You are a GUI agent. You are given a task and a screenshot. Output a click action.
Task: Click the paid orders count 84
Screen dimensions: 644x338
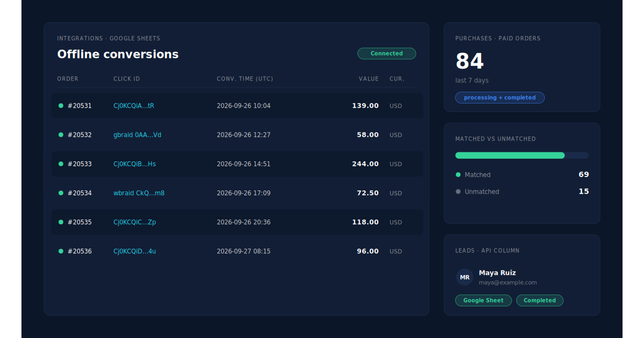[470, 61]
